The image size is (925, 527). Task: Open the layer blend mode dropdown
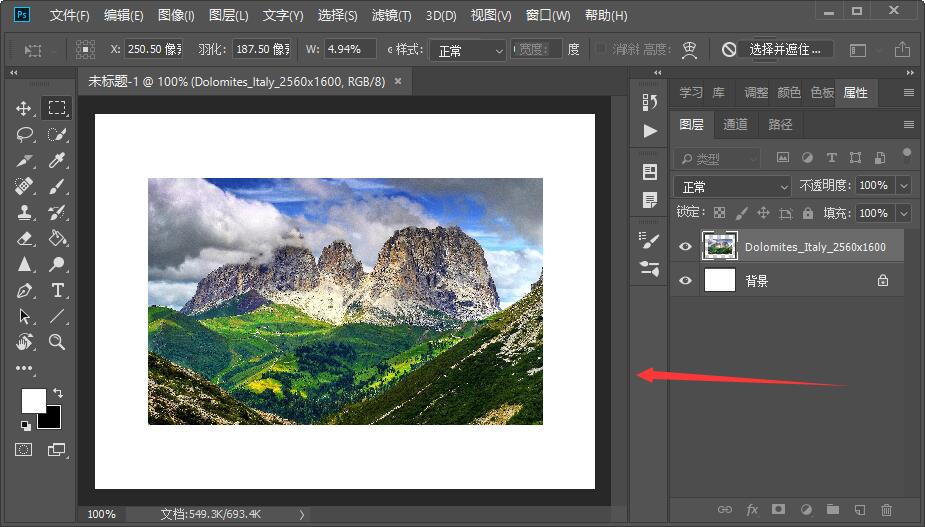tap(732, 186)
